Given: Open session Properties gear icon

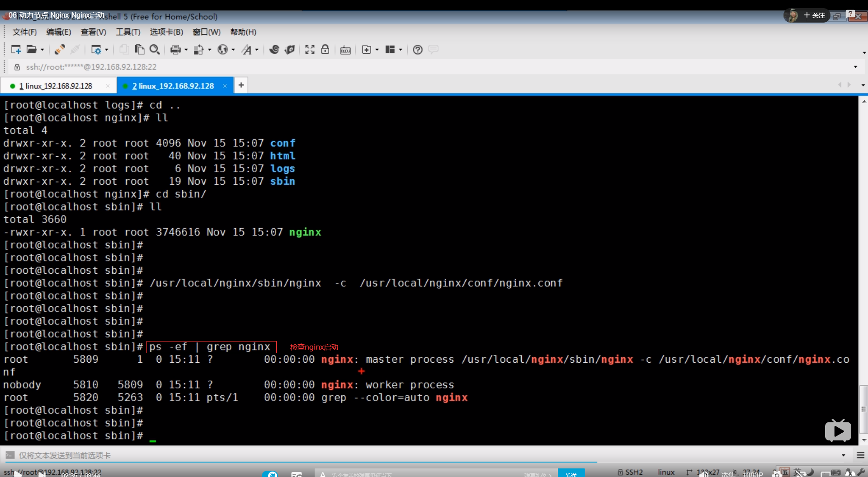Looking at the screenshot, I should [96, 50].
